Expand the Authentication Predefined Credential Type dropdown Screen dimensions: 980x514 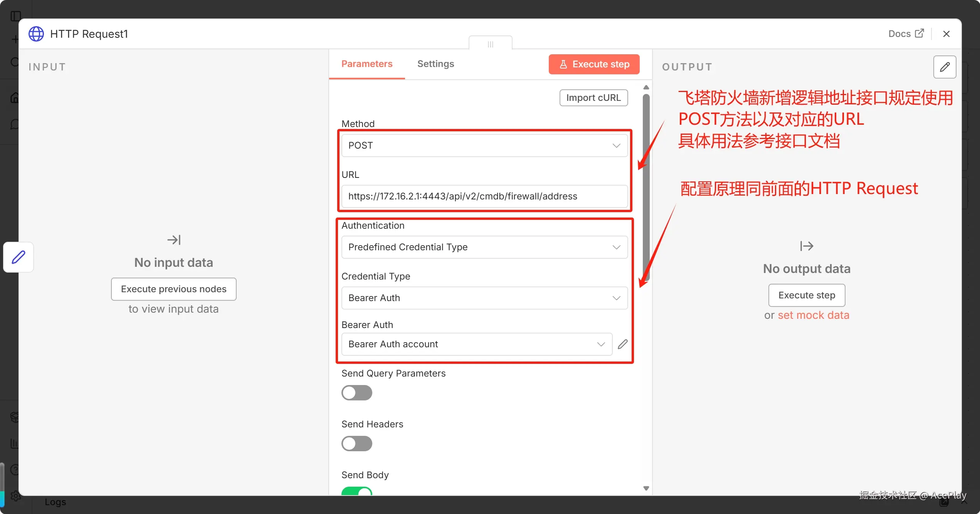(484, 247)
